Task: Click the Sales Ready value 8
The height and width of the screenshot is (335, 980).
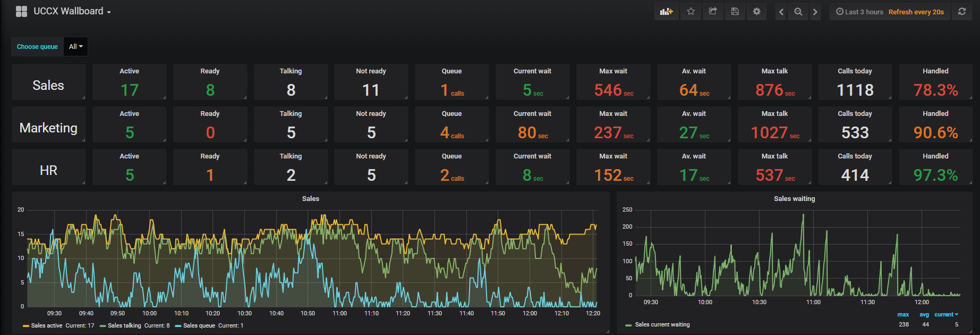Action: (210, 90)
